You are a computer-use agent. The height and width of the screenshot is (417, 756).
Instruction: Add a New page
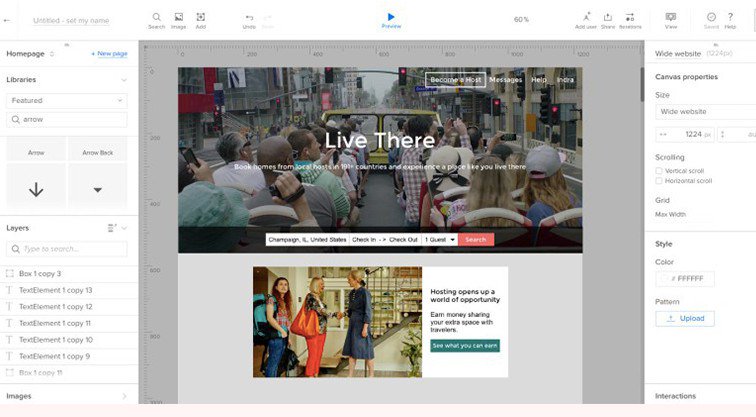click(109, 54)
